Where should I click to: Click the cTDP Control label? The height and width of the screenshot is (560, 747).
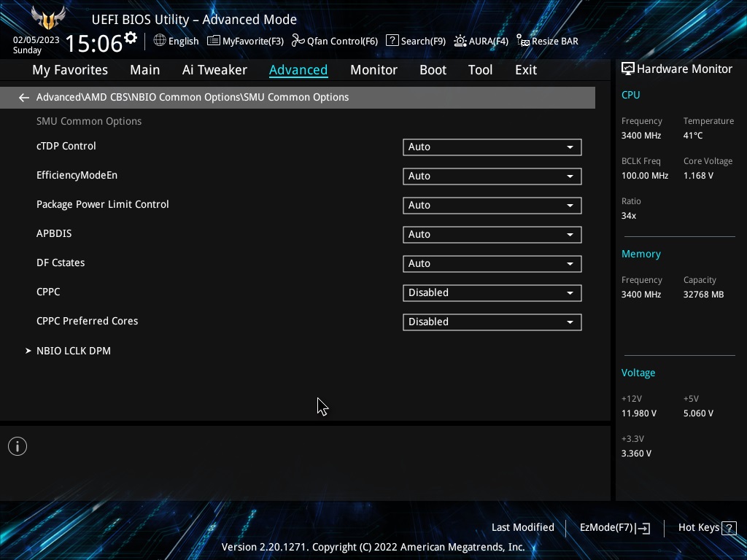point(66,146)
